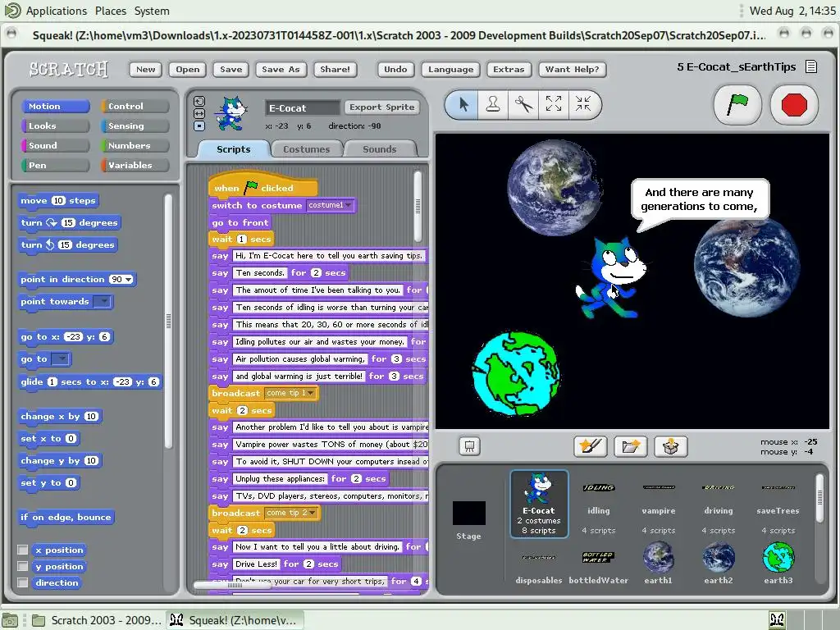Click the red stop sign button
The image size is (840, 630).
click(x=794, y=104)
